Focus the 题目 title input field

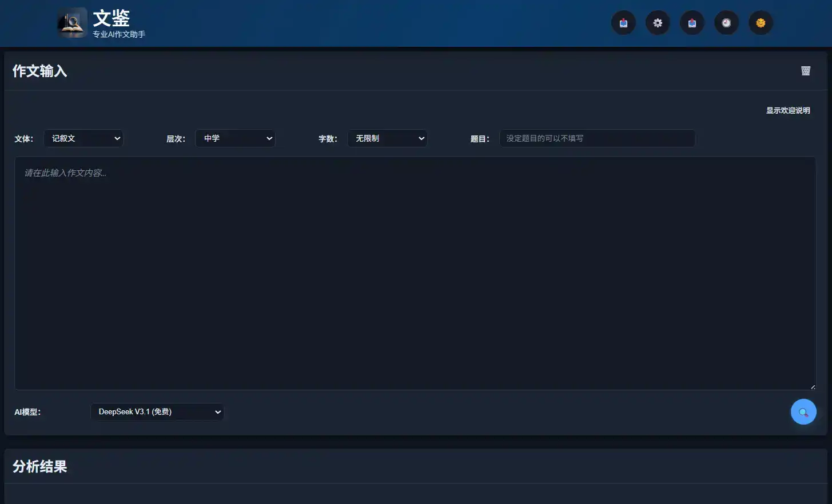597,138
